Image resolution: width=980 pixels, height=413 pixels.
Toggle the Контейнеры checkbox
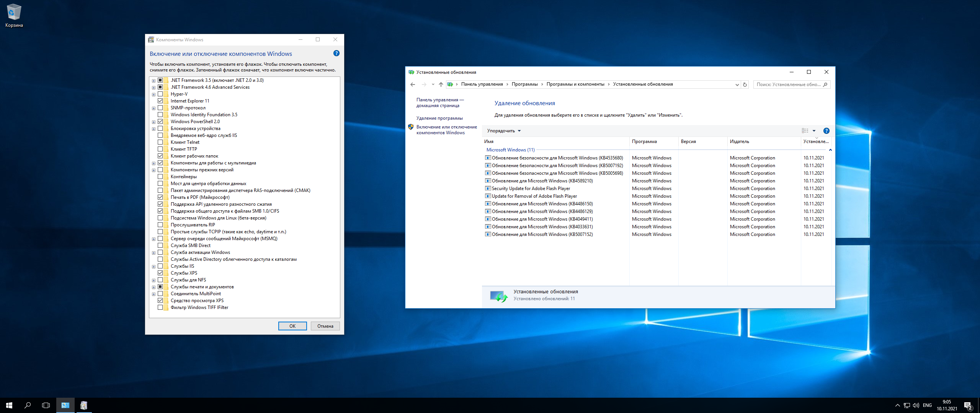tap(160, 177)
